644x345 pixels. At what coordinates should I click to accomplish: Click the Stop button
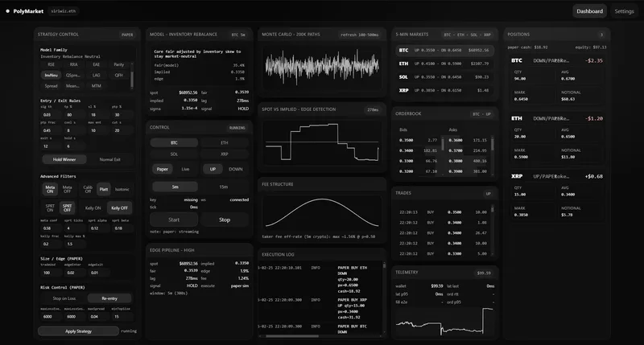(225, 220)
